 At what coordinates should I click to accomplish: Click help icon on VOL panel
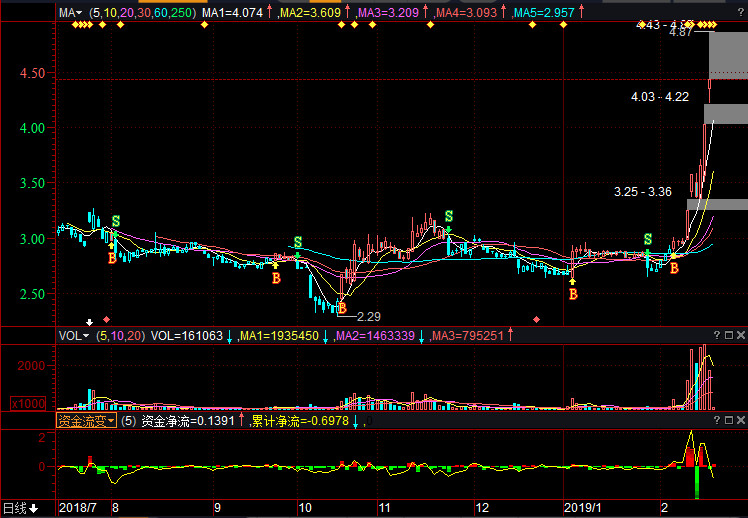click(717, 335)
